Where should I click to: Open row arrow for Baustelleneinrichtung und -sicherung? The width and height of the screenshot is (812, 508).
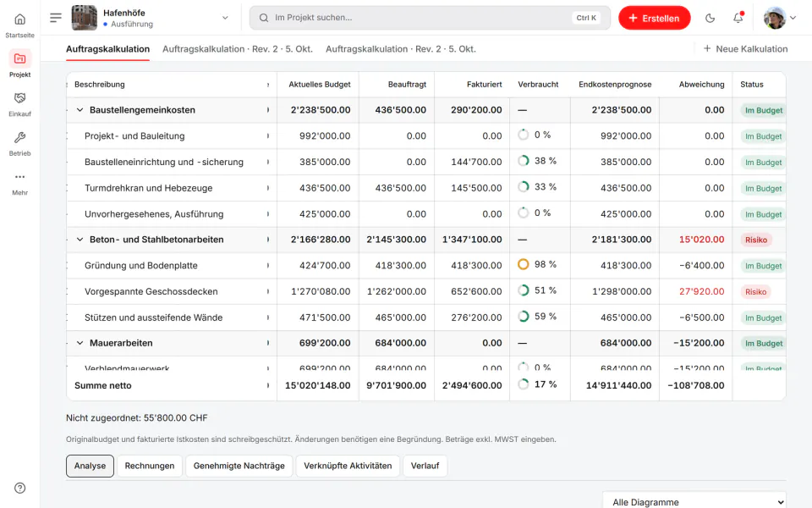pyautogui.click(x=268, y=162)
